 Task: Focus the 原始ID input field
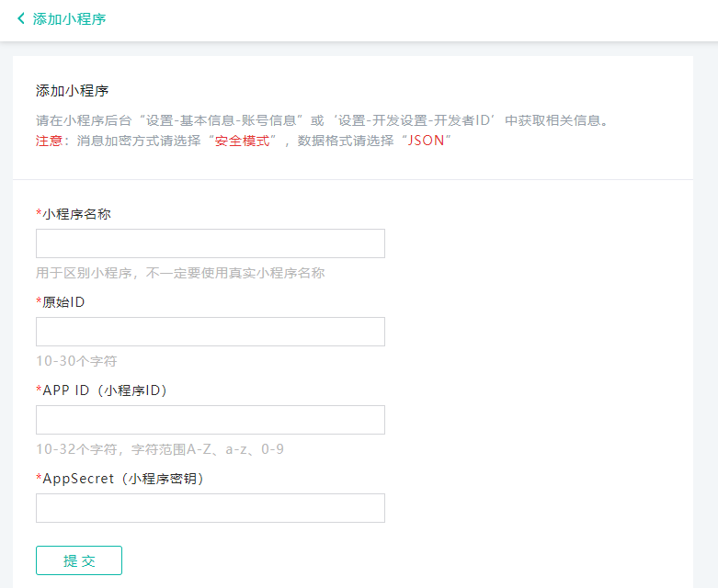tap(210, 332)
